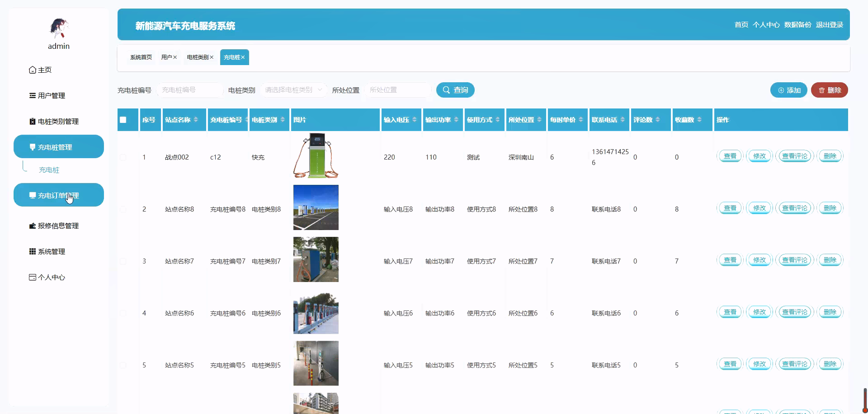Click the clipboard icon beside 电桩类别管理
The height and width of the screenshot is (414, 868).
(x=33, y=122)
